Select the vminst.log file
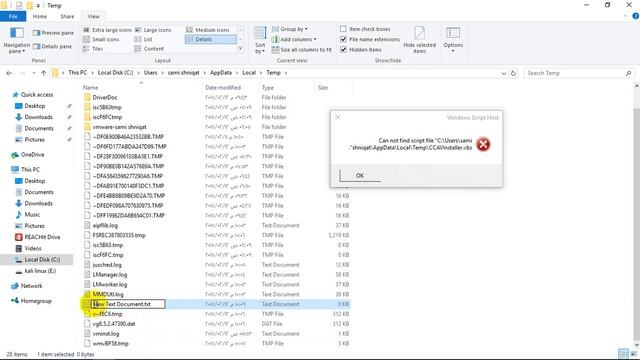 106,333
